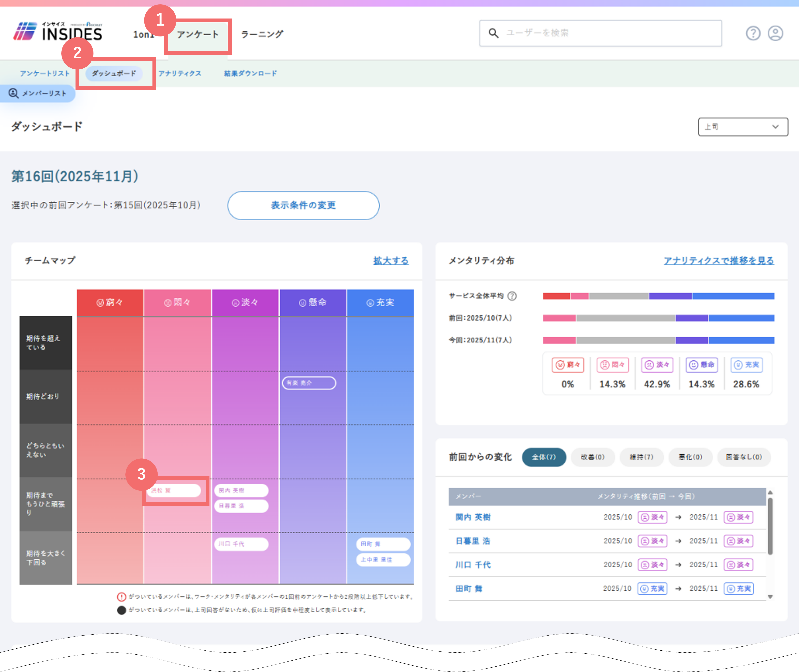Image resolution: width=799 pixels, height=672 pixels.
Task: Select the 維持(7) filter pill
Action: click(641, 457)
